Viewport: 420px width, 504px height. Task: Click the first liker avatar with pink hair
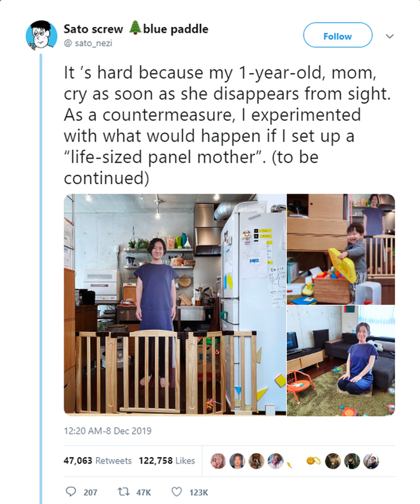(218, 461)
